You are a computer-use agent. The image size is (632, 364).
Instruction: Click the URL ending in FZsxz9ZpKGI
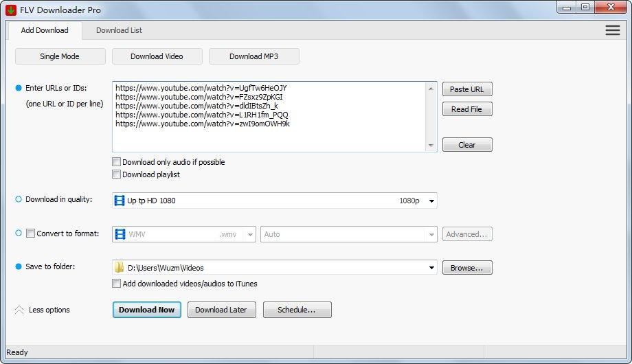click(x=199, y=97)
